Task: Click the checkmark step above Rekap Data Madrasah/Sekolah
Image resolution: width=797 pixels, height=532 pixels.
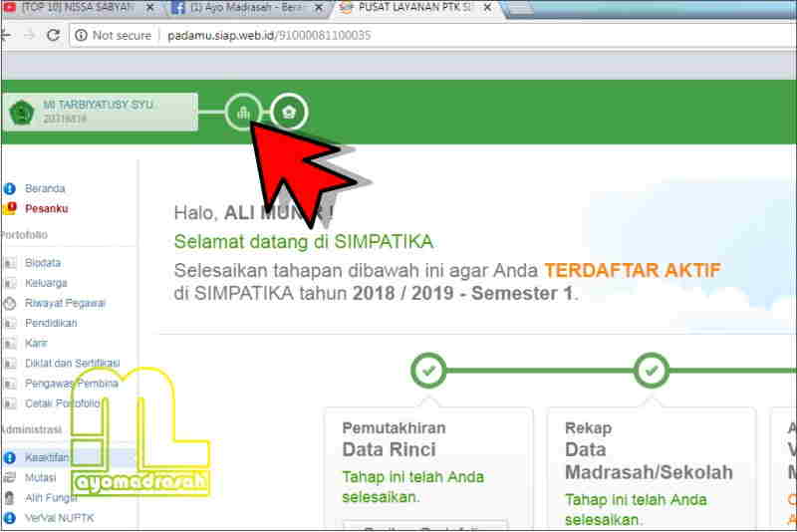Action: 652,371
